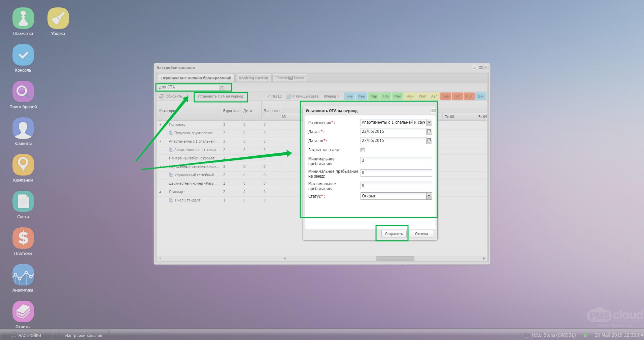Click Сохранить button in dialog
The width and height of the screenshot is (644, 340).
coord(394,234)
